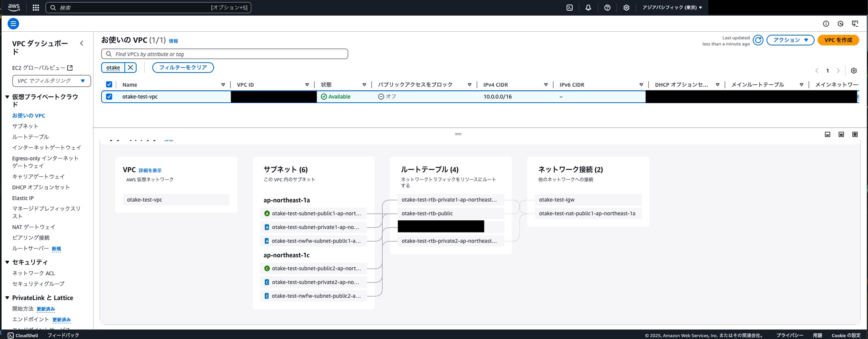This screenshot has width=868, height=339.
Task: Open the info panel icon
Action: [826, 24]
